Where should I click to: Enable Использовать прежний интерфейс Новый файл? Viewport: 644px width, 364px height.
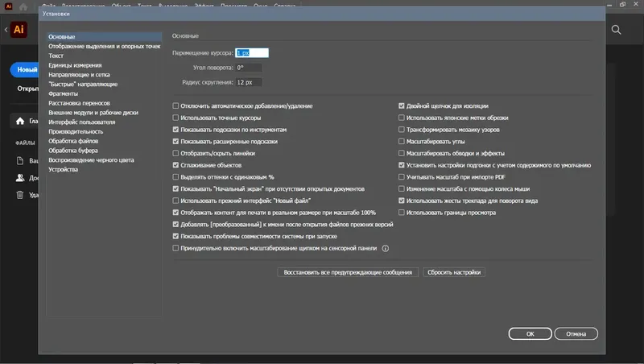click(x=175, y=201)
